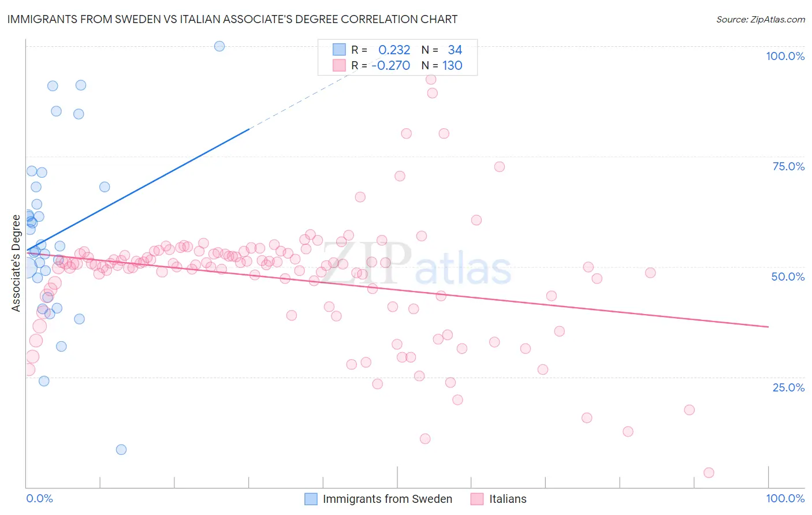The width and height of the screenshot is (812, 515).
Task: Click the 100.0% y-axis label
Action: pos(785,56)
